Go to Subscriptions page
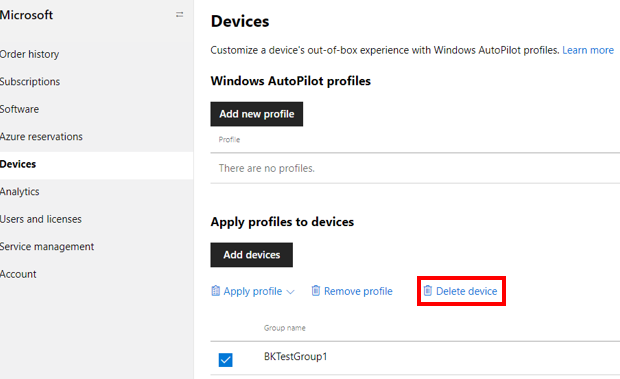Image resolution: width=620 pixels, height=379 pixels. click(x=30, y=81)
